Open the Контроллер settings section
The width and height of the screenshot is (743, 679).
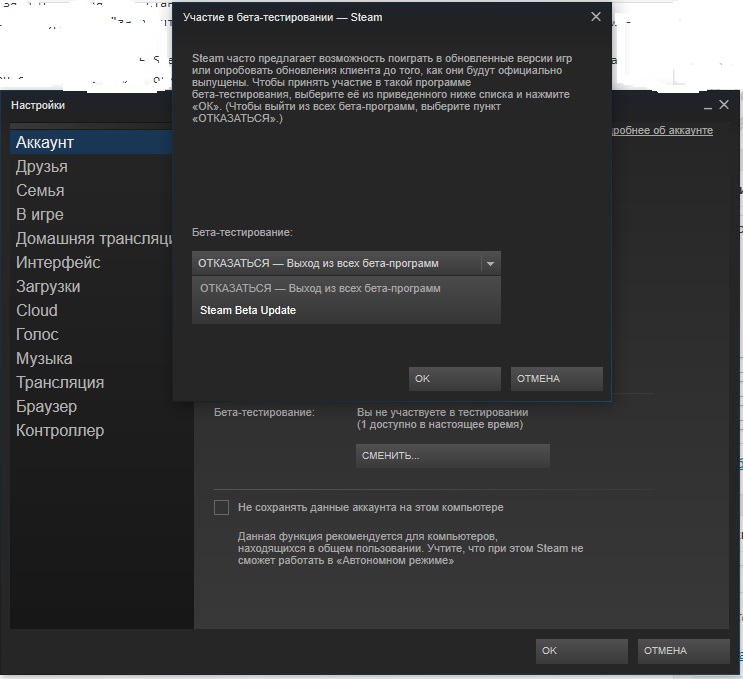[102, 430]
